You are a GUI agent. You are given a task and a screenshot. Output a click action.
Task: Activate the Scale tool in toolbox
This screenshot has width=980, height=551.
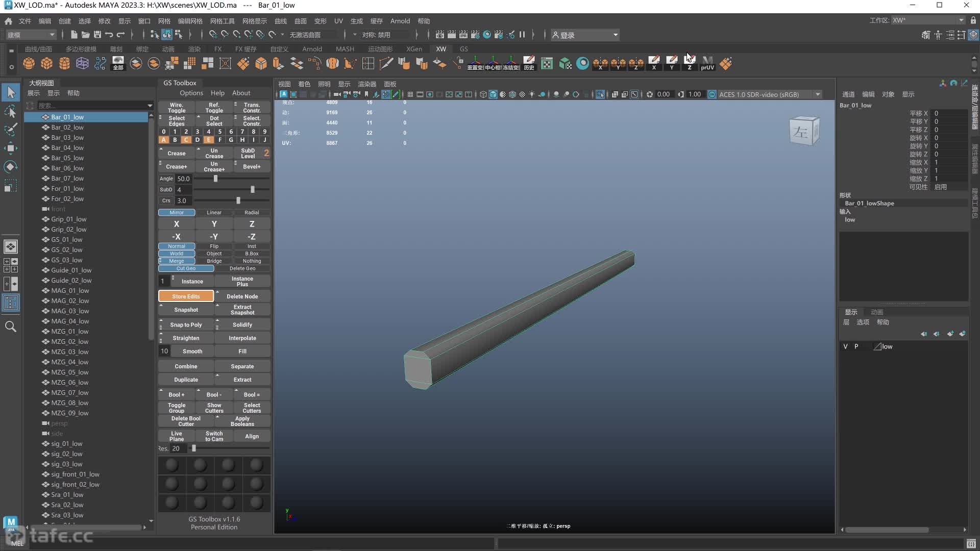[x=11, y=186]
